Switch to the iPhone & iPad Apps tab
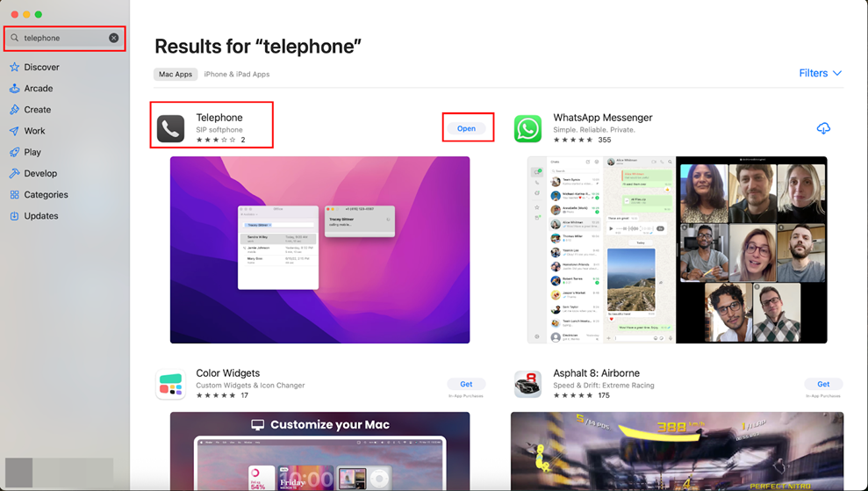 (x=236, y=75)
